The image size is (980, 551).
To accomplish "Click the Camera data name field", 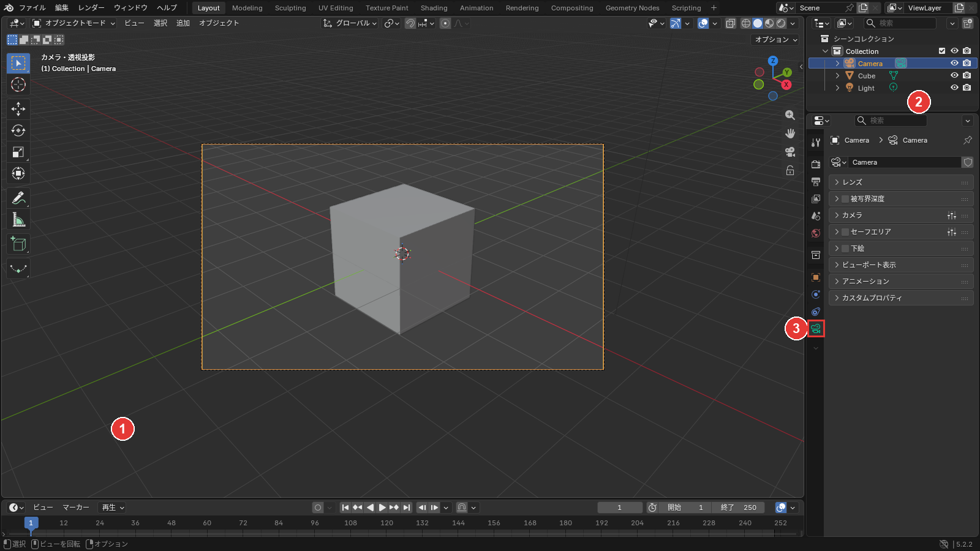I will click(x=905, y=162).
